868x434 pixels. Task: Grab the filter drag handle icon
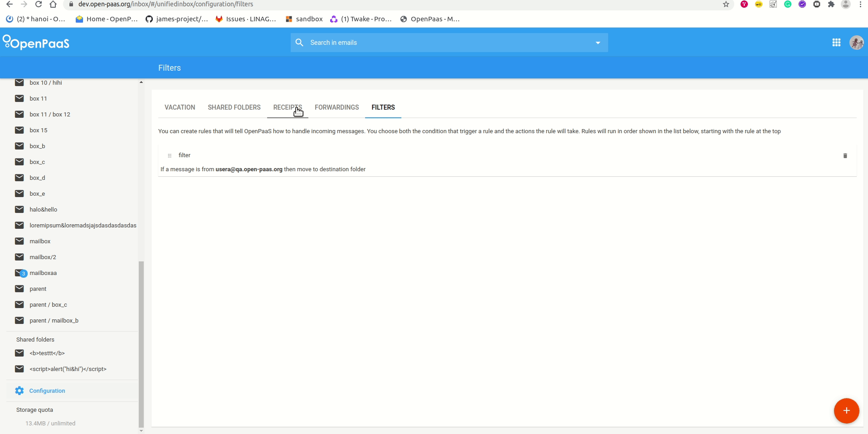pyautogui.click(x=169, y=155)
